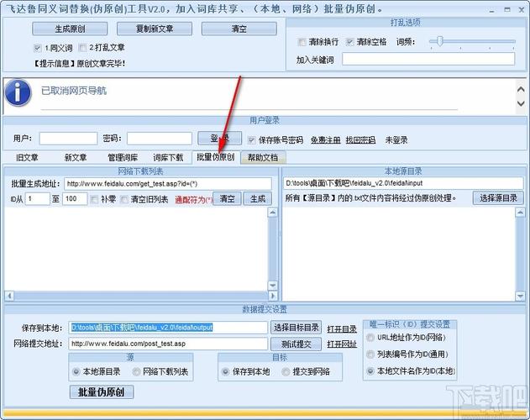This screenshot has height=420, width=530.
Task: Adjust the 词频 slider handle
Action: click(x=440, y=41)
